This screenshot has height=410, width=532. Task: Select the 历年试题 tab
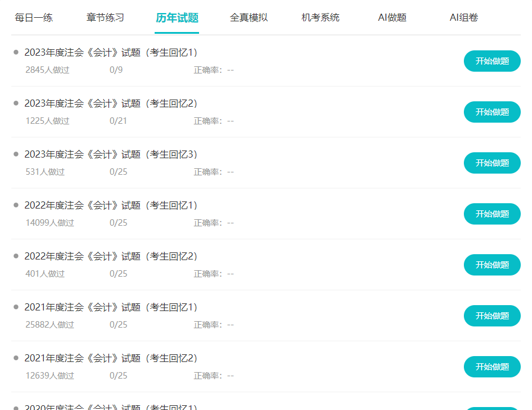pyautogui.click(x=177, y=18)
